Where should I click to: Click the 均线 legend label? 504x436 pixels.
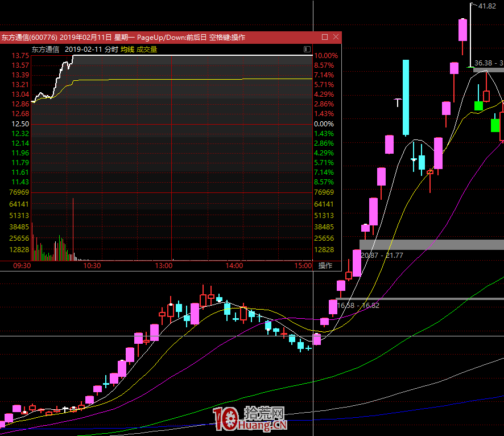(x=127, y=50)
